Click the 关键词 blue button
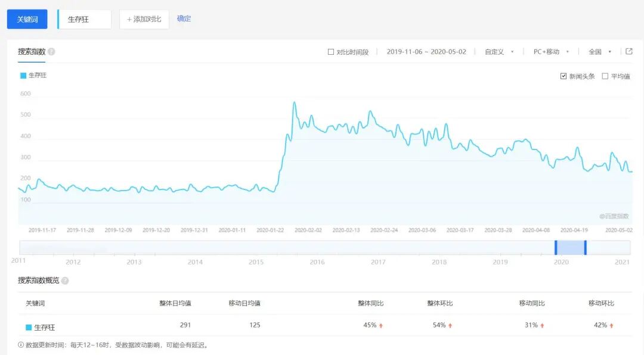 click(27, 19)
